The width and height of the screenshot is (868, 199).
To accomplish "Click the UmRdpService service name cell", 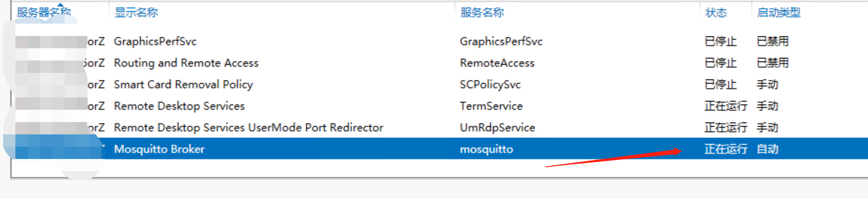I will 497,128.
